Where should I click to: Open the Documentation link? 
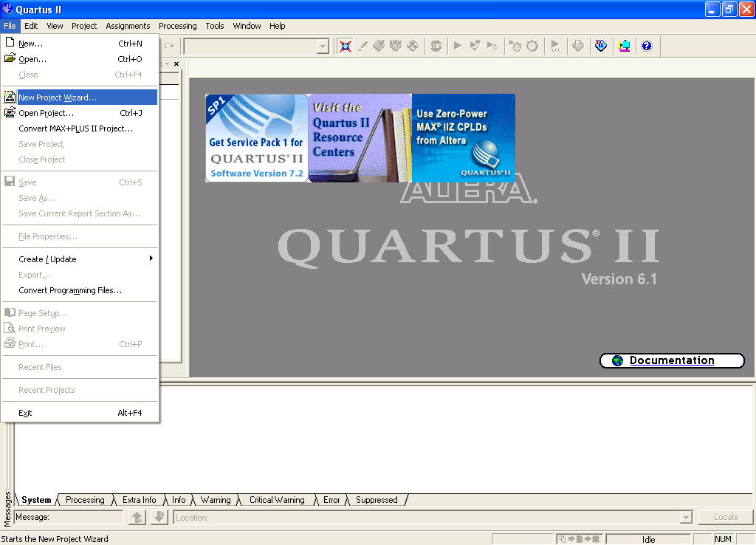click(x=671, y=360)
